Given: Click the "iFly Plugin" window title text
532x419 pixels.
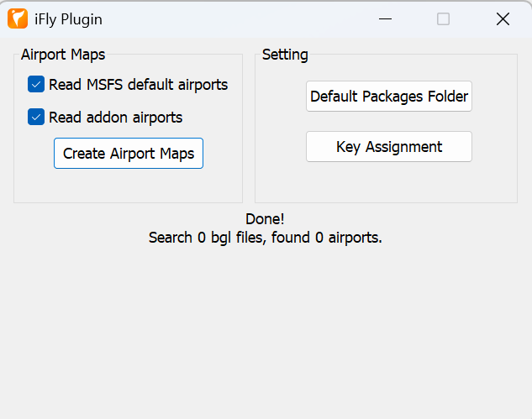Looking at the screenshot, I should click(68, 19).
